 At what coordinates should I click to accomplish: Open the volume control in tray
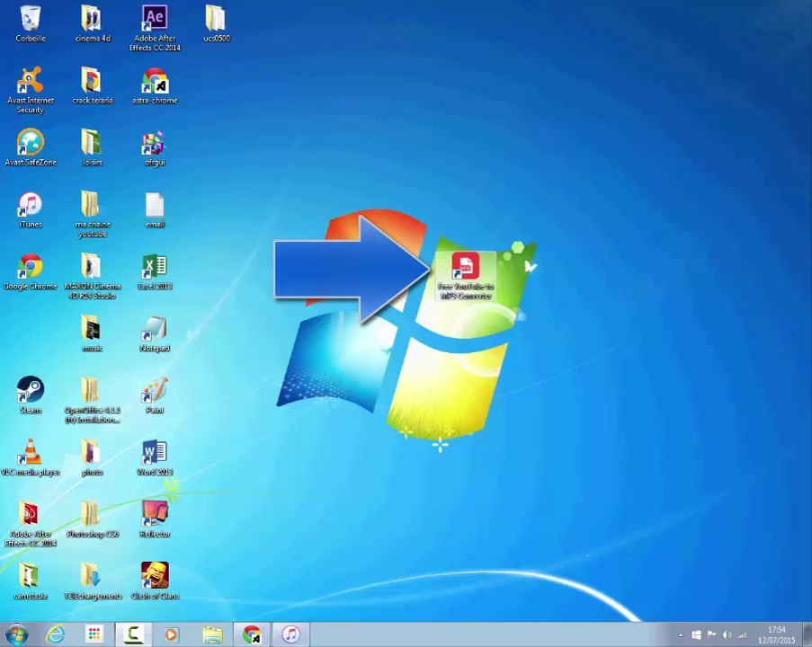727,634
